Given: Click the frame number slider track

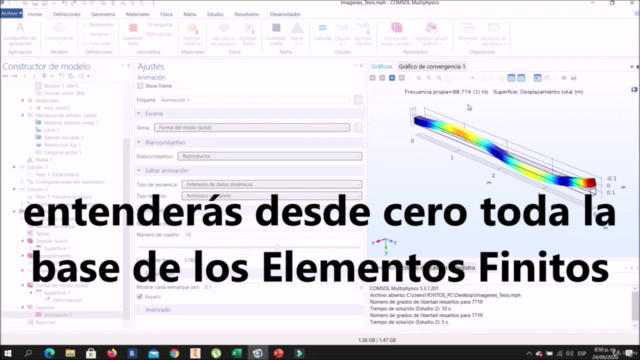Looking at the screenshot, I should [249, 247].
